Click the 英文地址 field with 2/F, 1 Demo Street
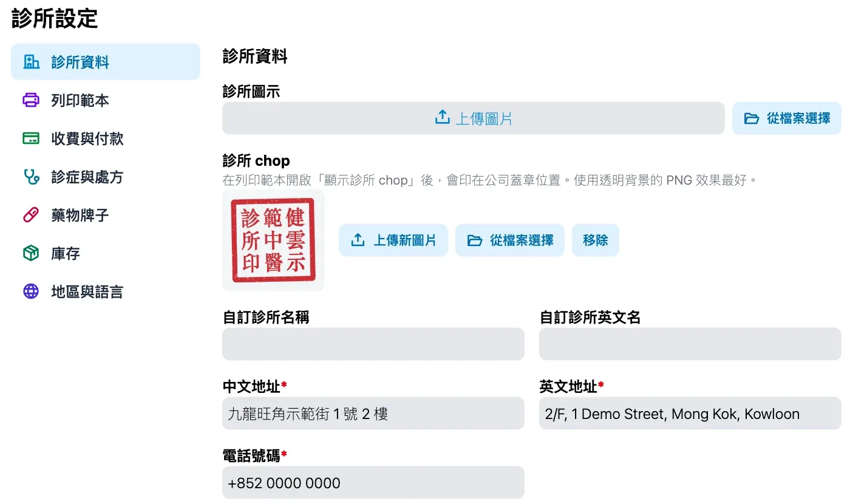This screenshot has height=504, width=850. click(690, 414)
